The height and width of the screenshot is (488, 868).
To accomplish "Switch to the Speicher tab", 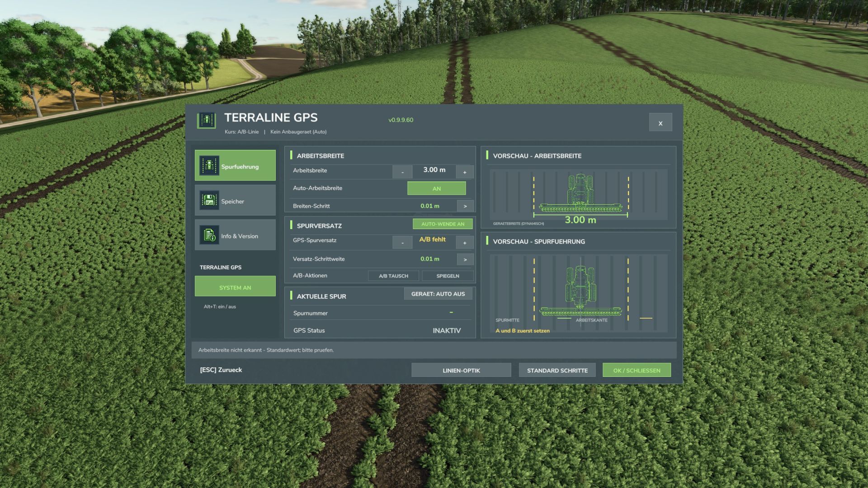I will [x=235, y=200].
